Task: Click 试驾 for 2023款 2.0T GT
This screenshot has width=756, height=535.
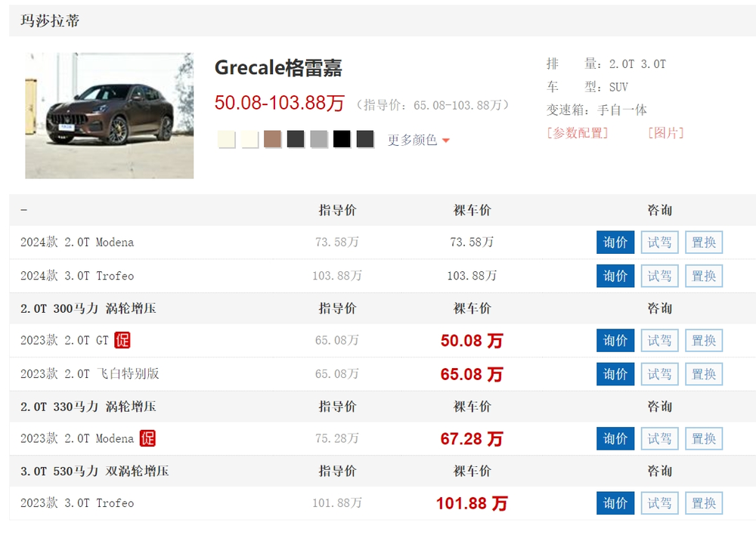Action: tap(659, 340)
